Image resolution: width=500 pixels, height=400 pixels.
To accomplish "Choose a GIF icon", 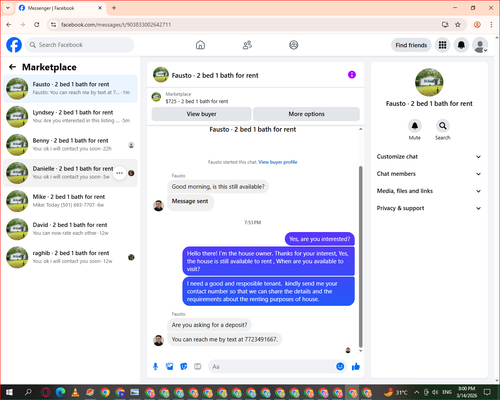I will (x=198, y=367).
